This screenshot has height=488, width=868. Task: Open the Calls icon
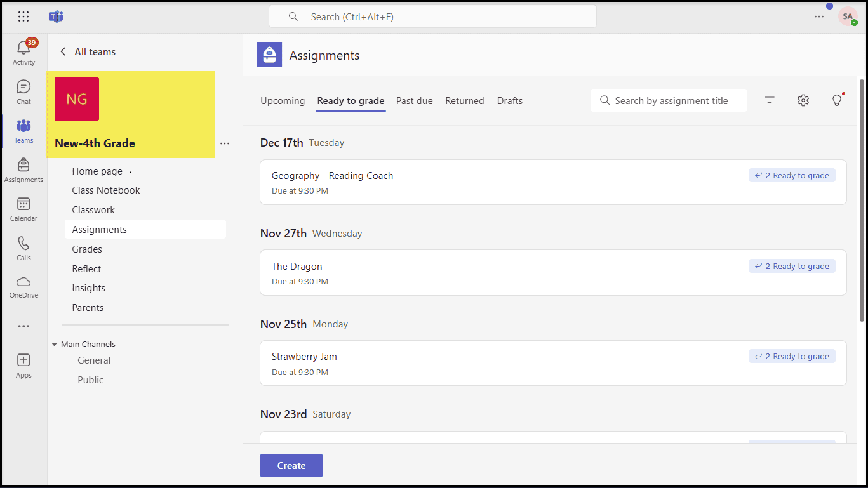tap(23, 247)
